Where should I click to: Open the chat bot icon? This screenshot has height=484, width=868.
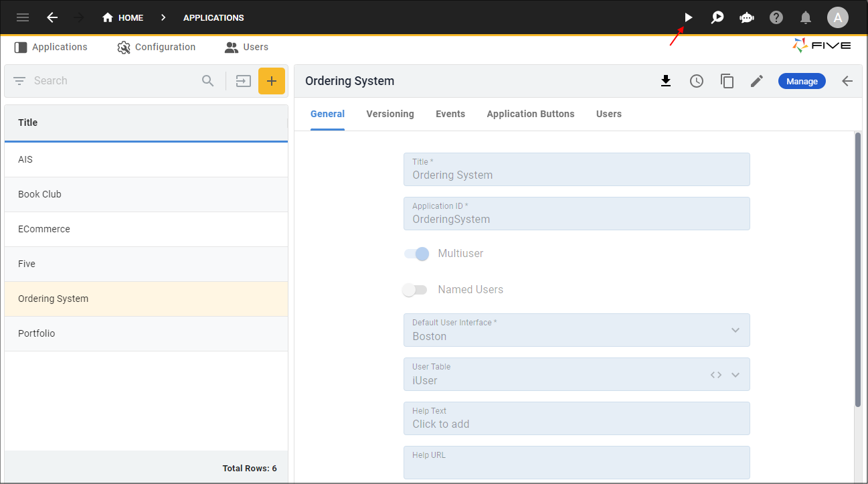tap(747, 17)
